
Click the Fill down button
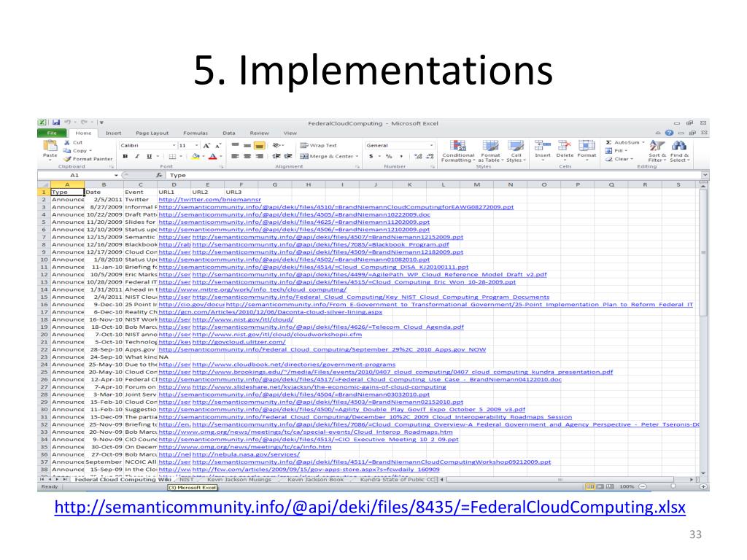point(614,150)
